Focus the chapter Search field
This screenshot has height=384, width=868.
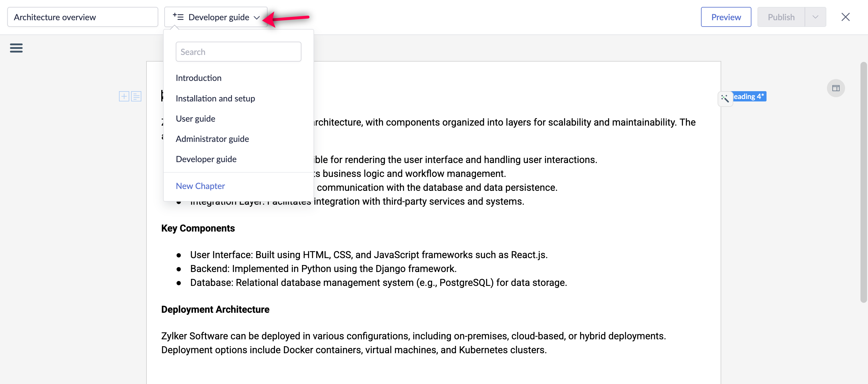pos(238,52)
